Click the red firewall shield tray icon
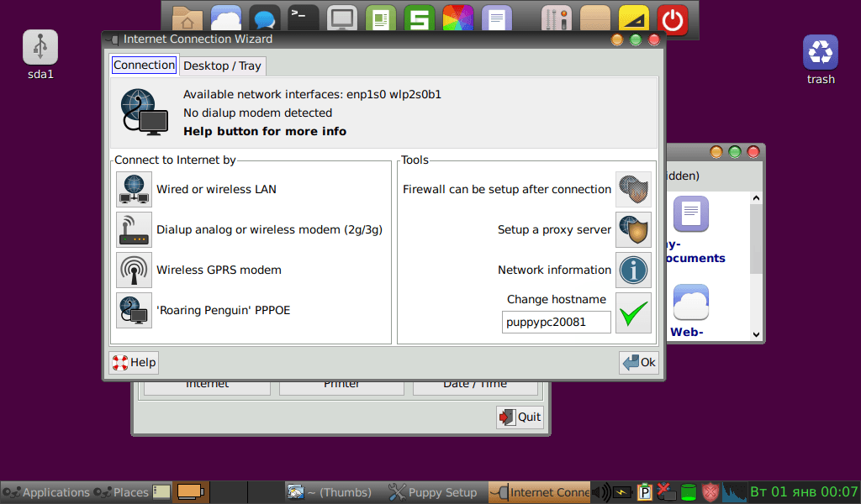 click(710, 492)
